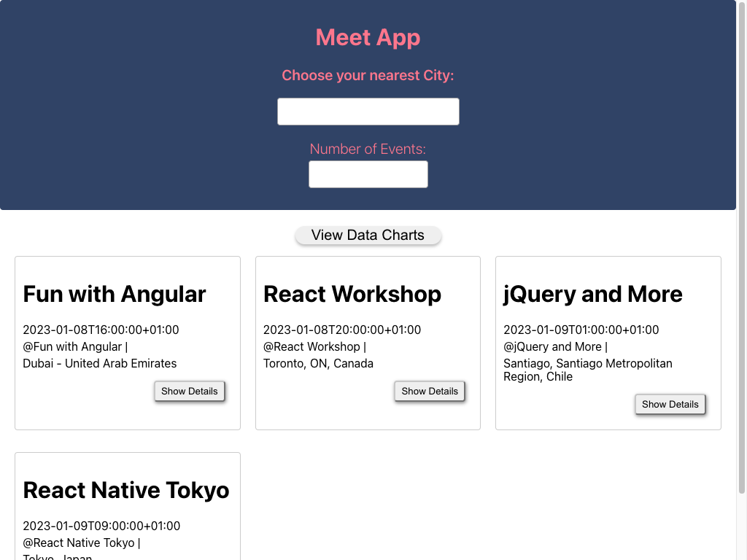The height and width of the screenshot is (560, 747).
Task: Click the jQuery and More event title
Action: pyautogui.click(x=592, y=295)
